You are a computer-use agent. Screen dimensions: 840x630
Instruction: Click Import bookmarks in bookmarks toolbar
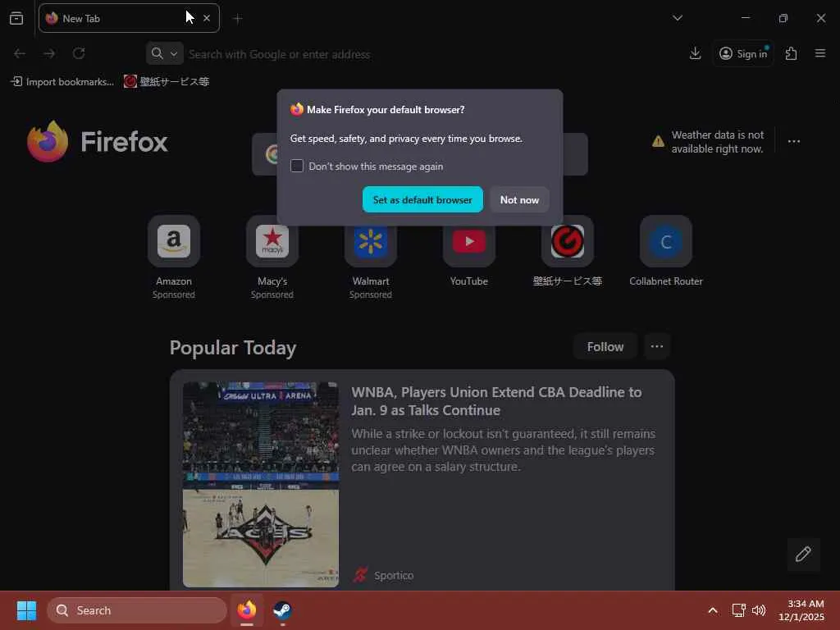coord(62,81)
